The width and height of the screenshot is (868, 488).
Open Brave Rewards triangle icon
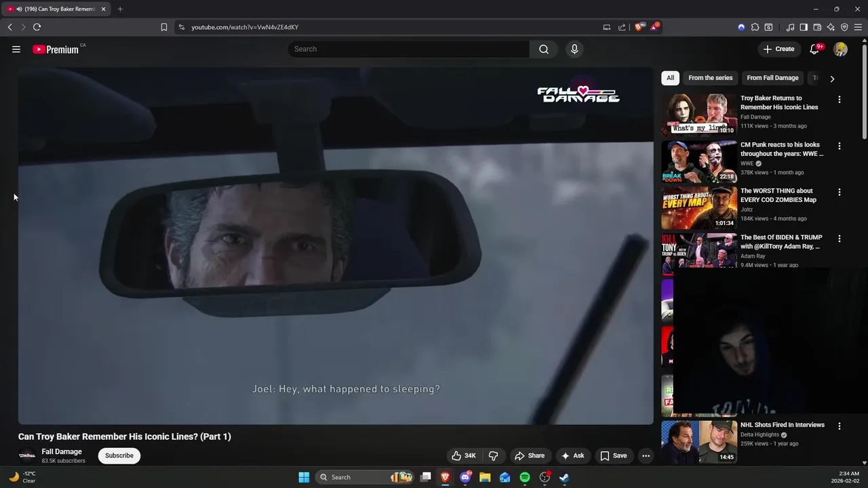click(x=654, y=27)
